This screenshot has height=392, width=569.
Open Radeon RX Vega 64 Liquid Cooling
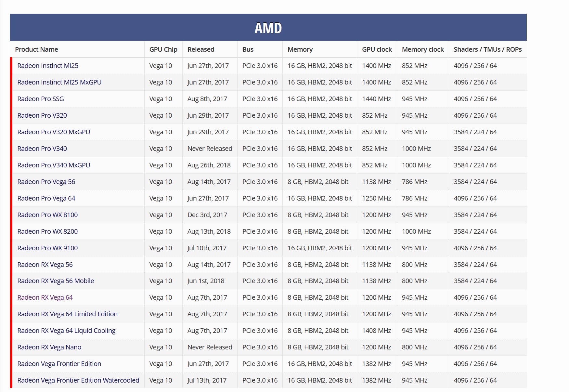click(x=66, y=331)
